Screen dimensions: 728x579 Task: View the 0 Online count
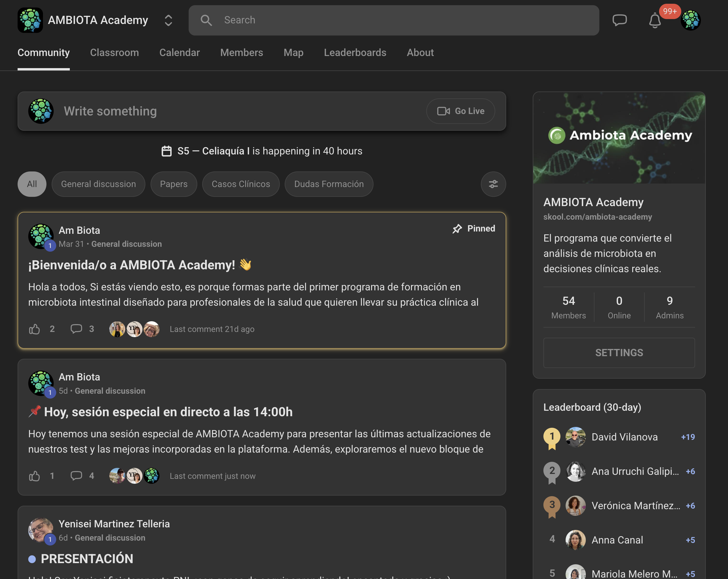pos(619,307)
